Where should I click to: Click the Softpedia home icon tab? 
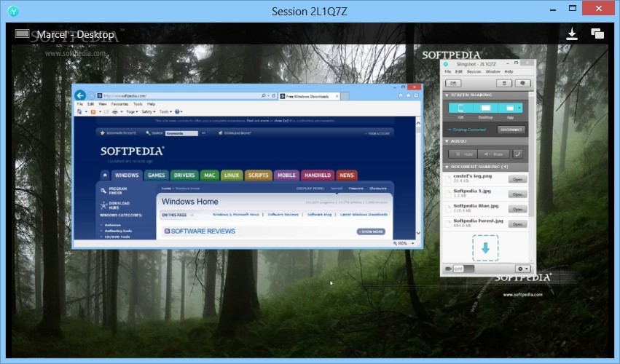click(x=105, y=175)
